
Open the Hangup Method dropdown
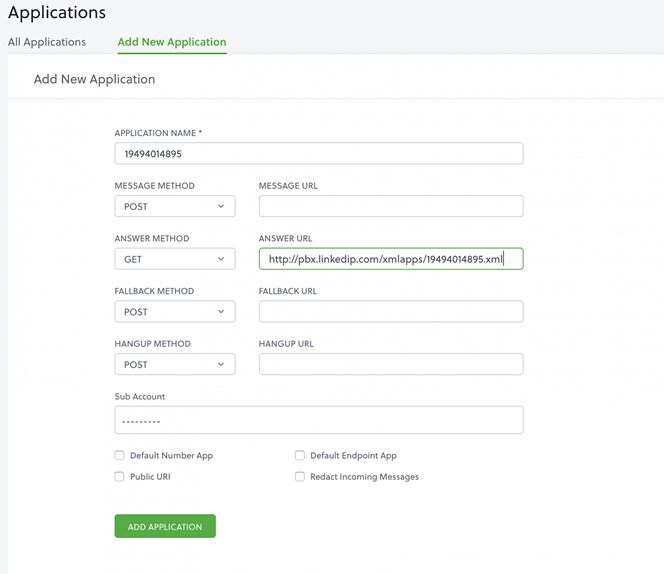(174, 364)
